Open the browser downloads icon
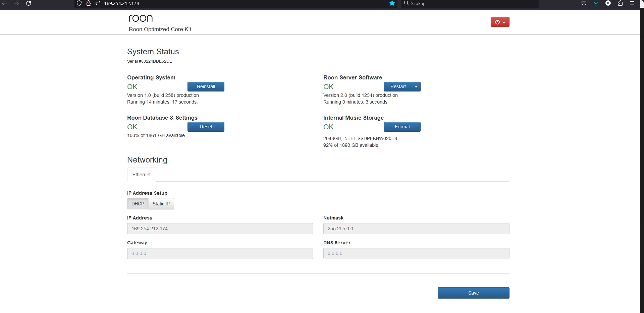 point(596,3)
